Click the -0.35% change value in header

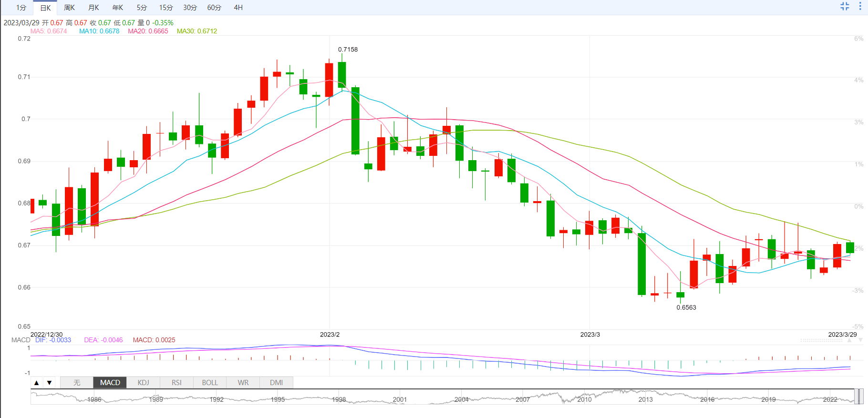[163, 23]
